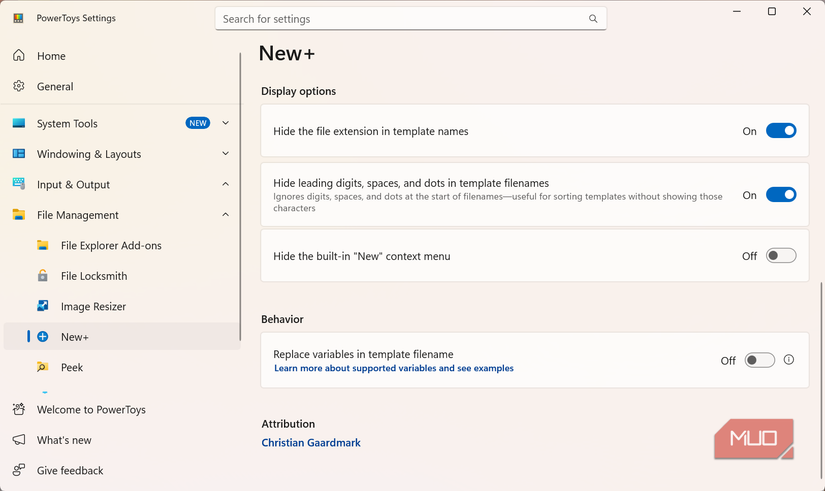Click the File Management folder icon

[x=19, y=214]
